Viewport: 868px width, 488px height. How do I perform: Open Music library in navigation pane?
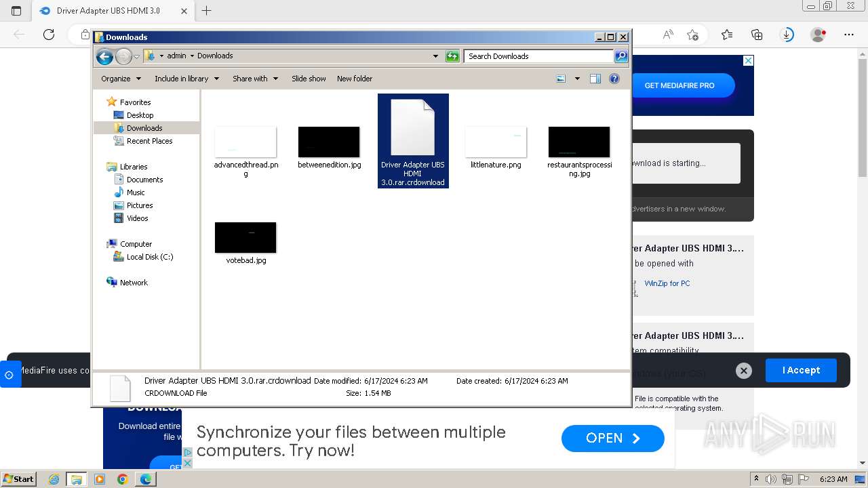pos(136,192)
